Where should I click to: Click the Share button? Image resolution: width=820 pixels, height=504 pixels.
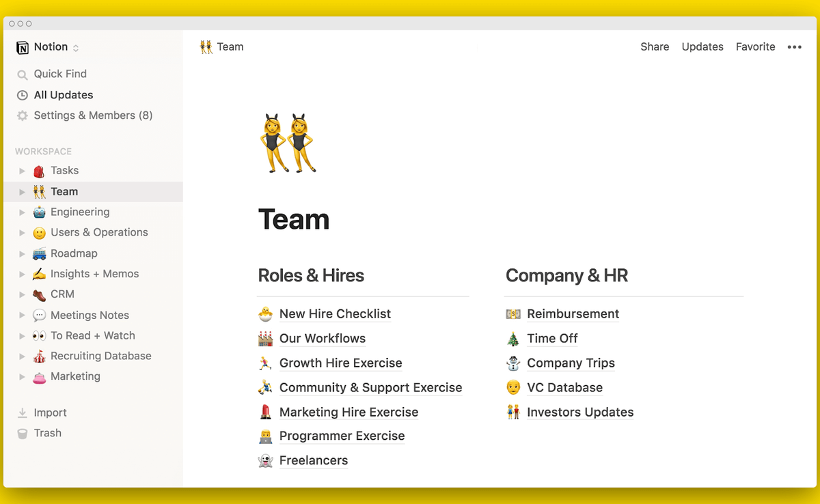[x=655, y=47]
